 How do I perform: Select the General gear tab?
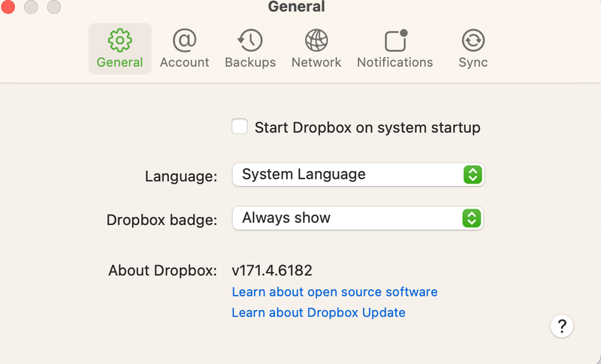120,49
